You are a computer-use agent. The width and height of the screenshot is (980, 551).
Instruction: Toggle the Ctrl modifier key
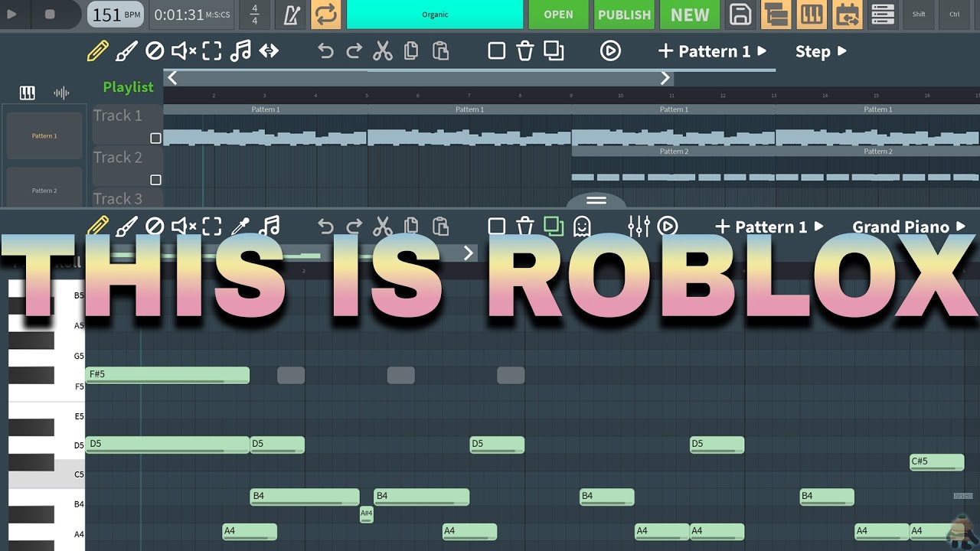coord(955,15)
